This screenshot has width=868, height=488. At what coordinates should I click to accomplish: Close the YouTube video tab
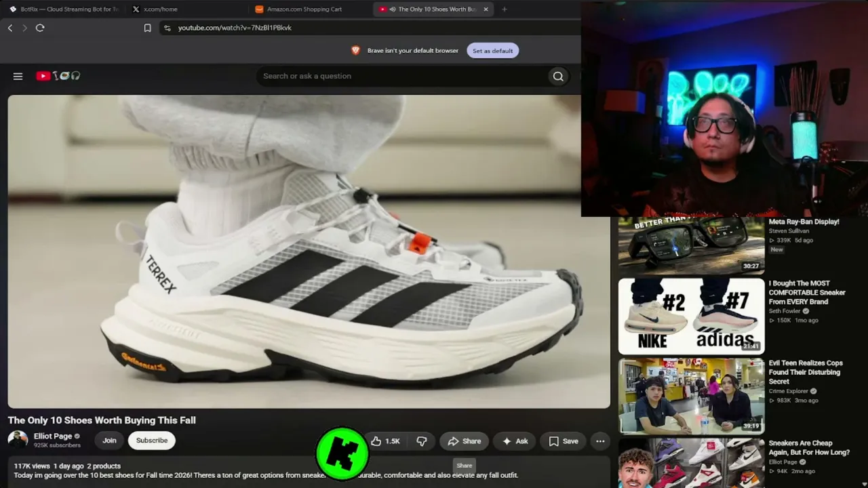[x=486, y=9]
